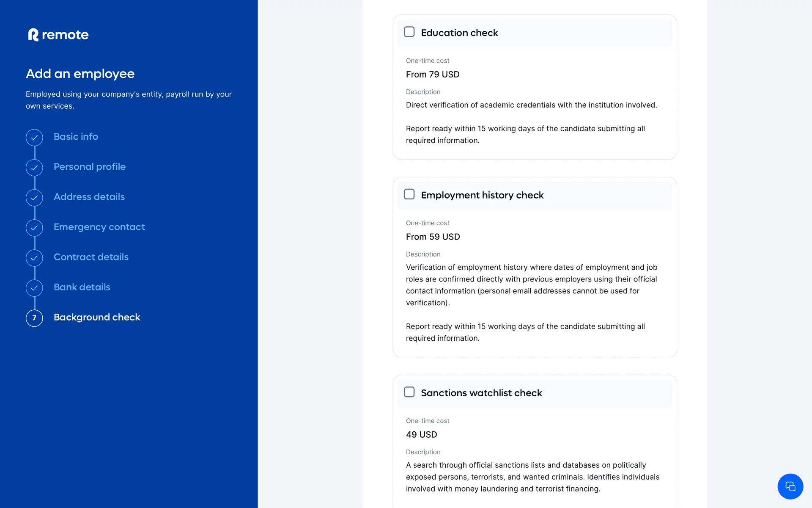Enable the Education check checkbox
812x508 pixels.
click(409, 32)
